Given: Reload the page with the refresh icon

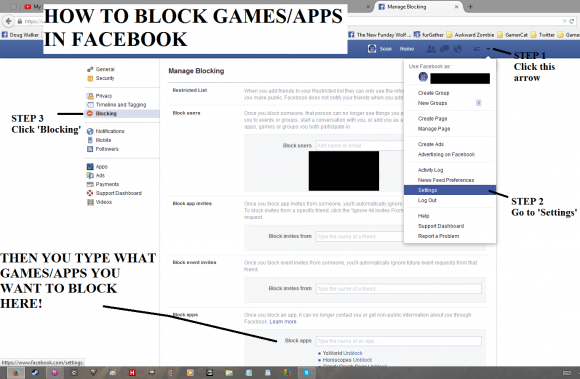Looking at the screenshot, I should pos(572,21).
